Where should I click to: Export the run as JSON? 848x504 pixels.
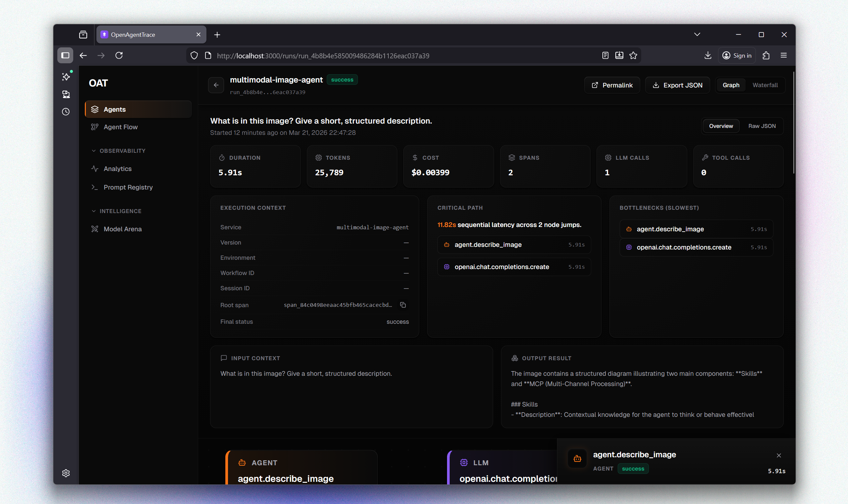point(677,85)
